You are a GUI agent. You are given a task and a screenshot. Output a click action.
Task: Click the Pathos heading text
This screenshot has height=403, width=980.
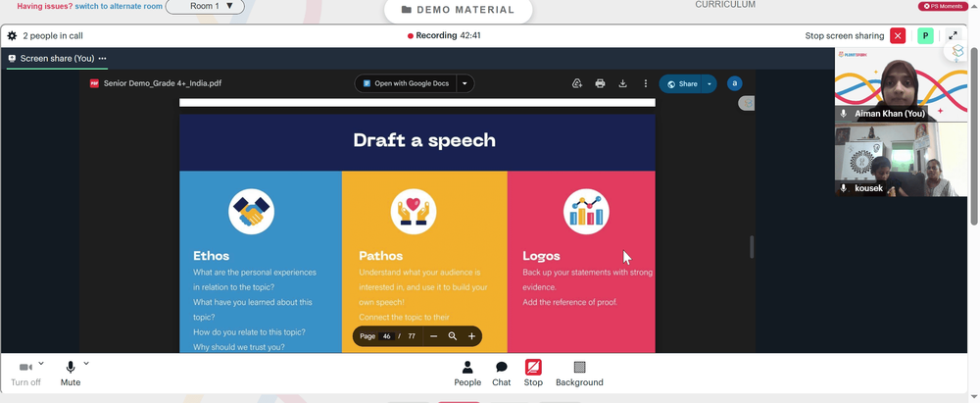(x=380, y=256)
